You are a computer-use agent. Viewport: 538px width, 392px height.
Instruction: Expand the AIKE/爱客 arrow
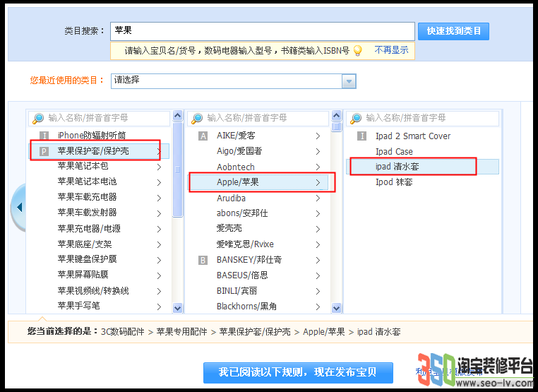point(318,136)
